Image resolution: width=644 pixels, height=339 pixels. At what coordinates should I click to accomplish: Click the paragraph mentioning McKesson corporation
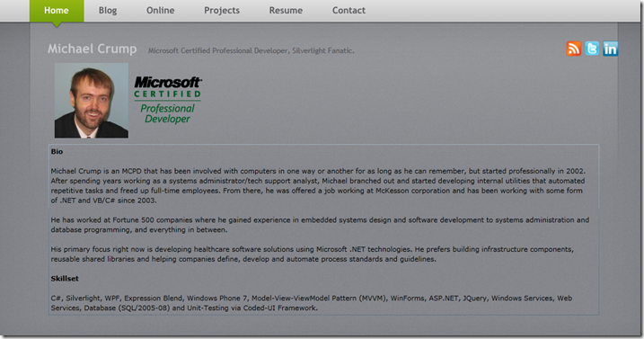click(x=318, y=185)
